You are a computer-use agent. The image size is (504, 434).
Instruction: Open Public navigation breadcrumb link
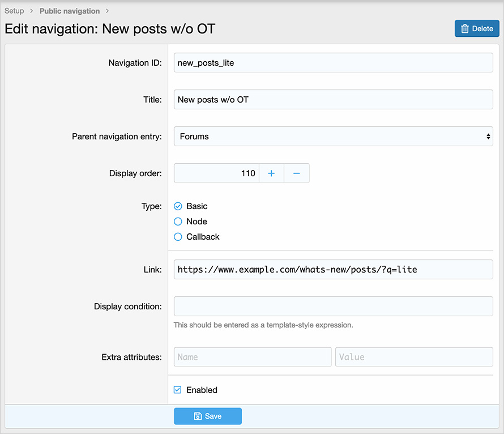(69, 11)
